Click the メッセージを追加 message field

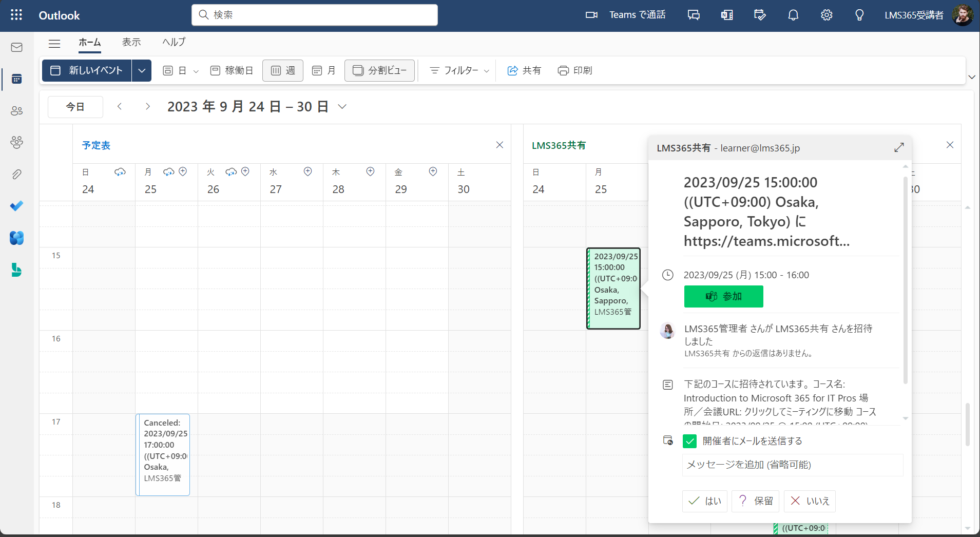click(x=793, y=465)
